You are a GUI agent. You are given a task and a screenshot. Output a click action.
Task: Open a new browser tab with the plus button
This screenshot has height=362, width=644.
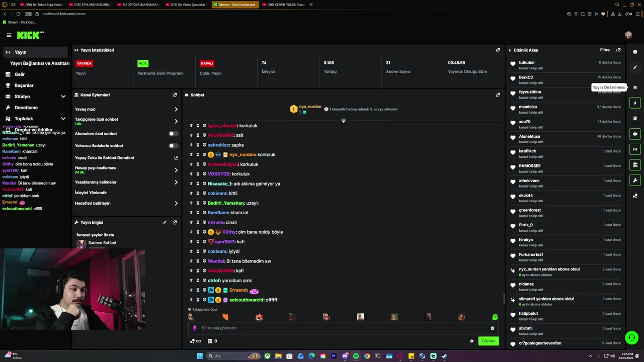pos(311,5)
